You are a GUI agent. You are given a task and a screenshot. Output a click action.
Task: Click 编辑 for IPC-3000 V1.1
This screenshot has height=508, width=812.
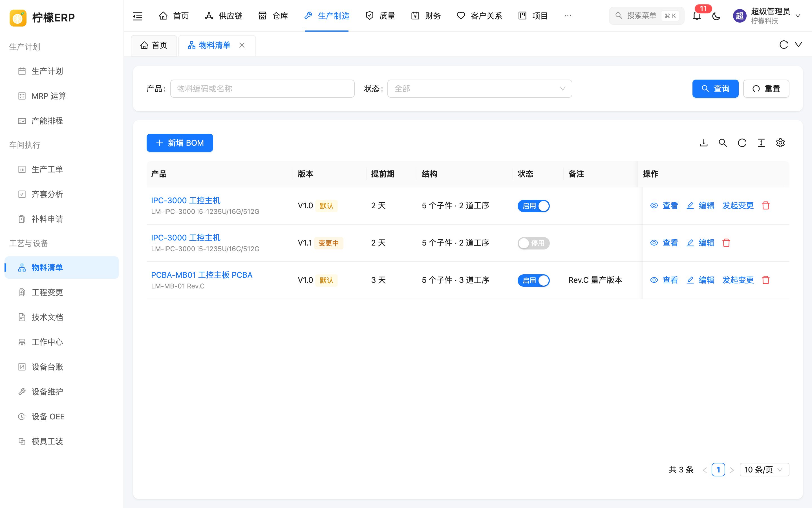pyautogui.click(x=700, y=243)
